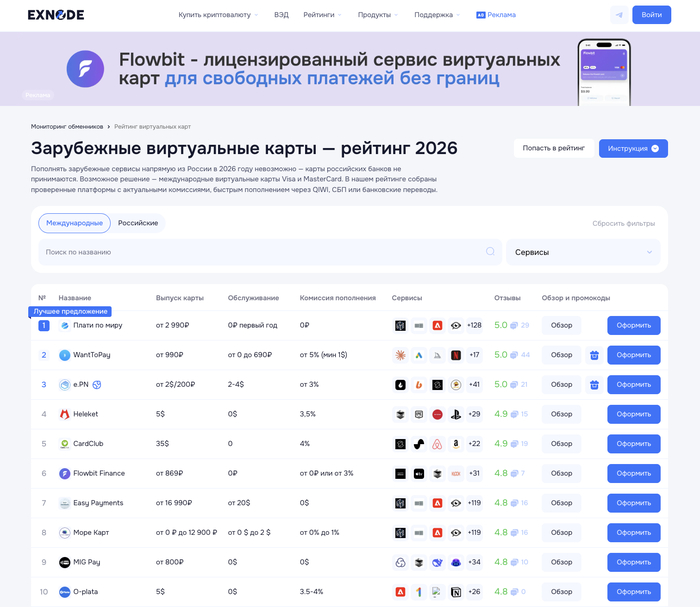This screenshot has width=700, height=607.
Task: Open gift promo icon in WantToPay row
Action: pyautogui.click(x=594, y=355)
